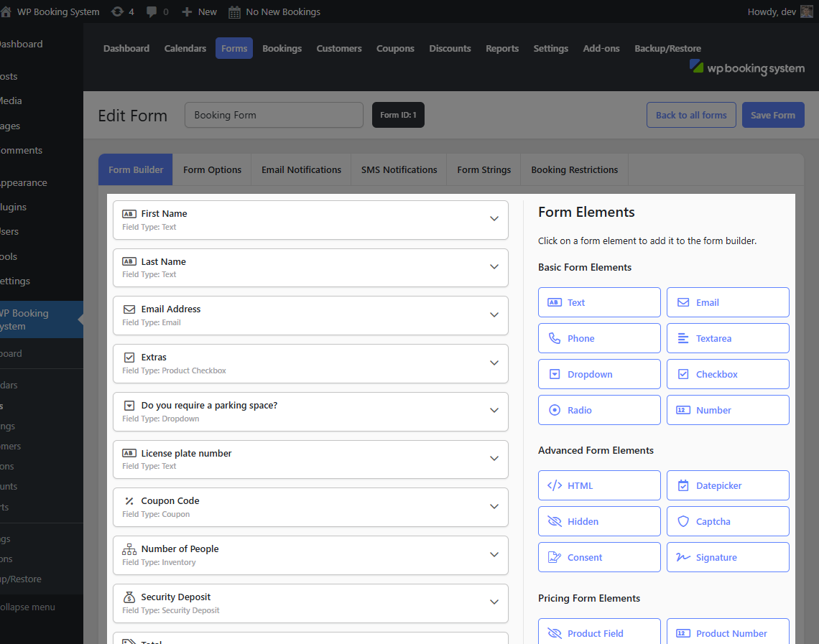
Task: Click Collapse menu in WordPress sidebar
Action: (x=28, y=607)
